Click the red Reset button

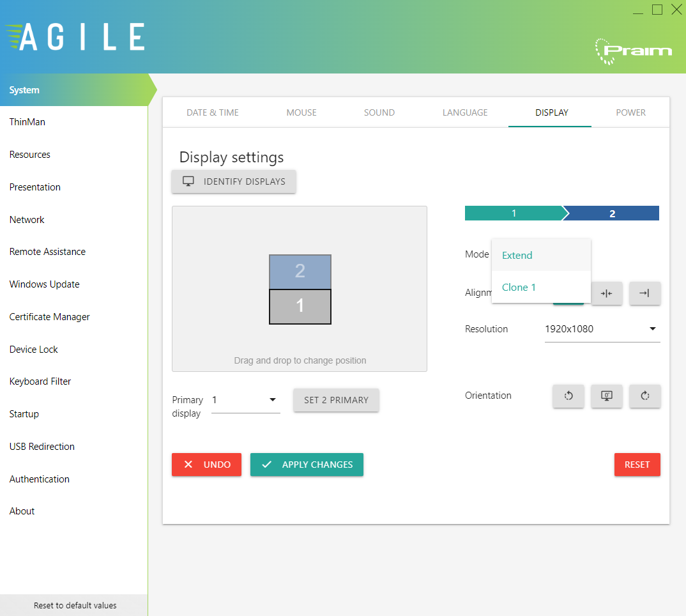(x=637, y=465)
